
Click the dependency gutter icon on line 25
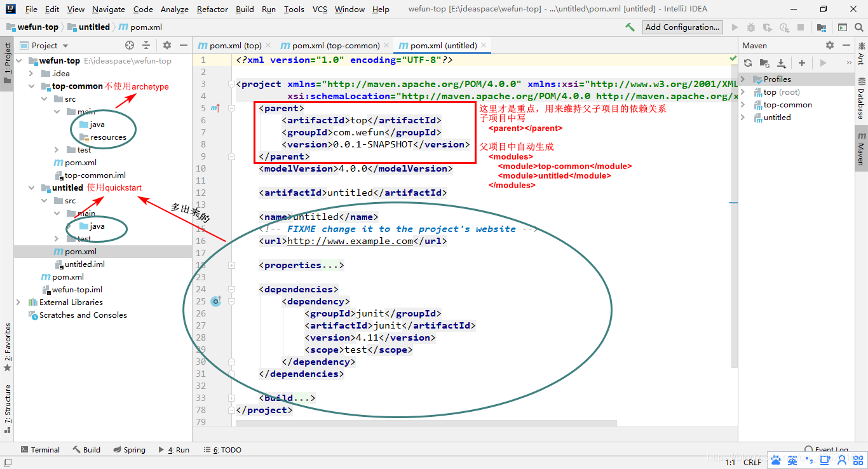click(216, 301)
